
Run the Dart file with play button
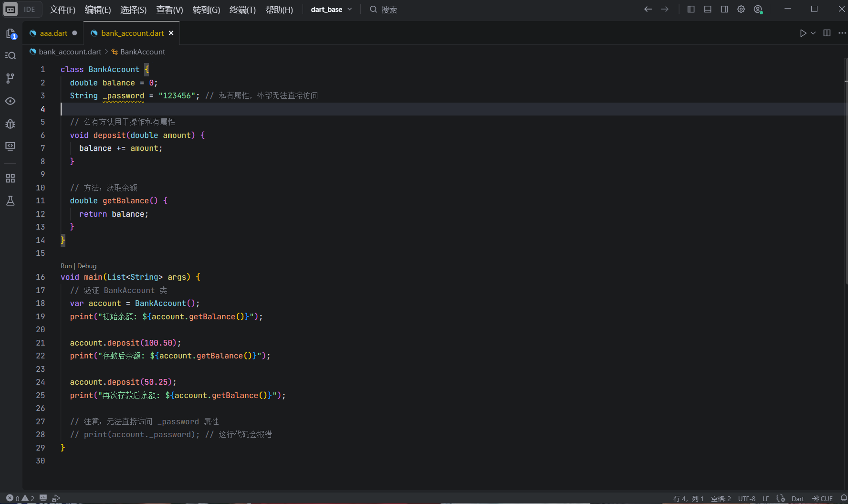pyautogui.click(x=803, y=33)
